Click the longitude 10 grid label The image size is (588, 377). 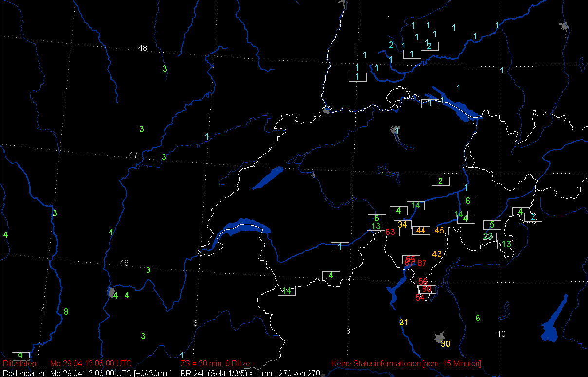[x=502, y=334]
